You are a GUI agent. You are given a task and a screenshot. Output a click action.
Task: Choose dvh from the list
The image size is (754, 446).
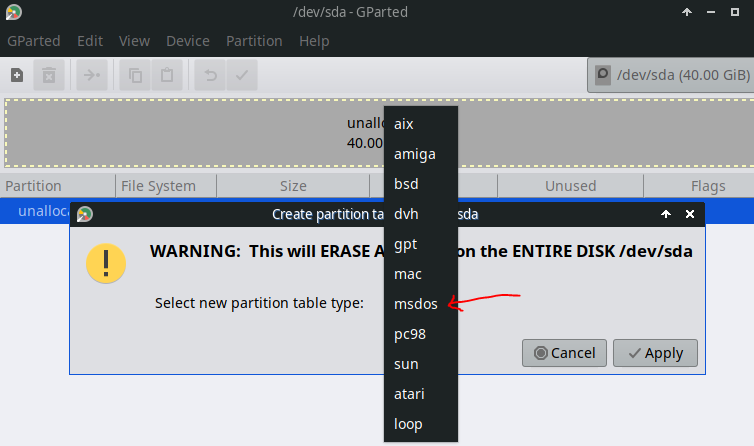coord(421,214)
